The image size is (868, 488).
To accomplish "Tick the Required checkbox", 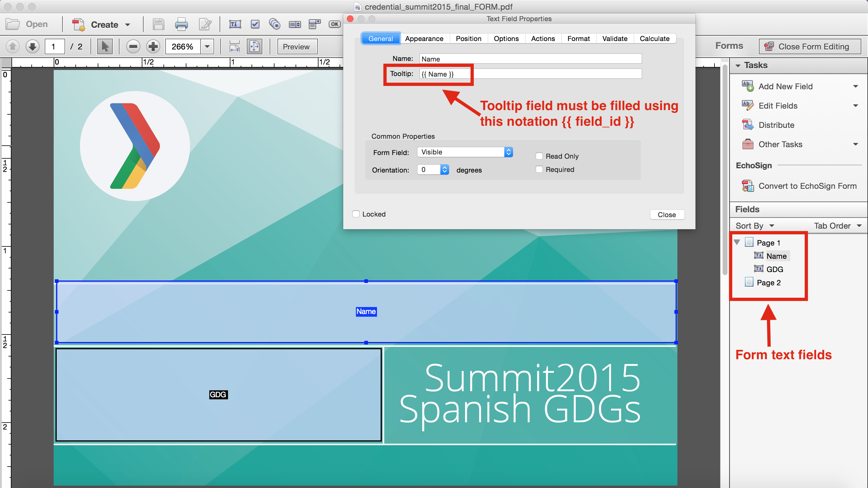I will click(539, 170).
